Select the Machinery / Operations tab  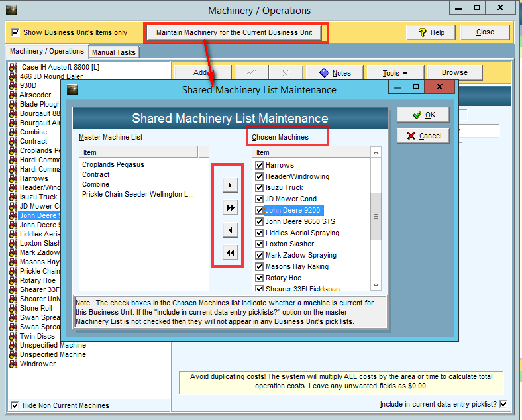46,52
